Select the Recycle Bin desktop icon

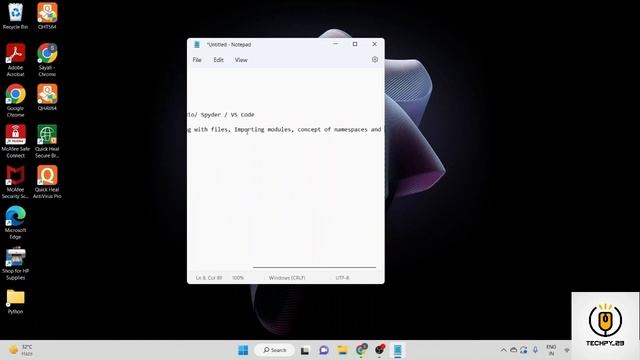(15, 16)
